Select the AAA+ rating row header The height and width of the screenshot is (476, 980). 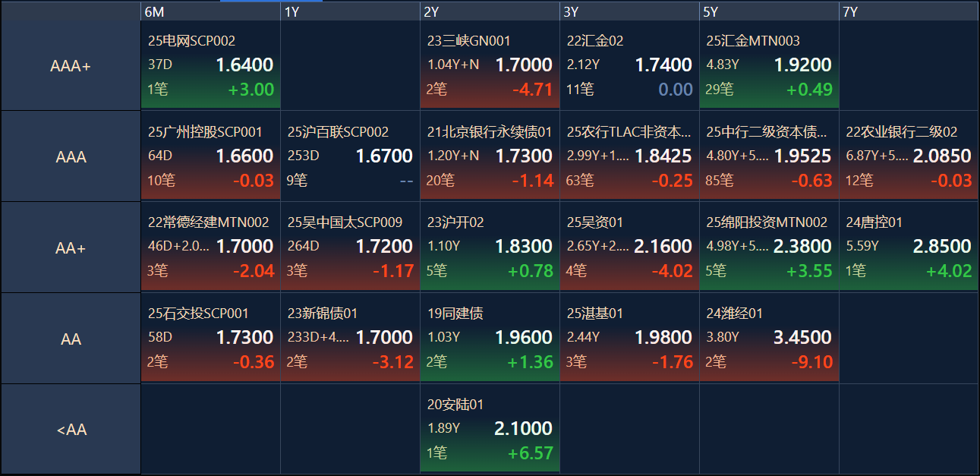(71, 65)
